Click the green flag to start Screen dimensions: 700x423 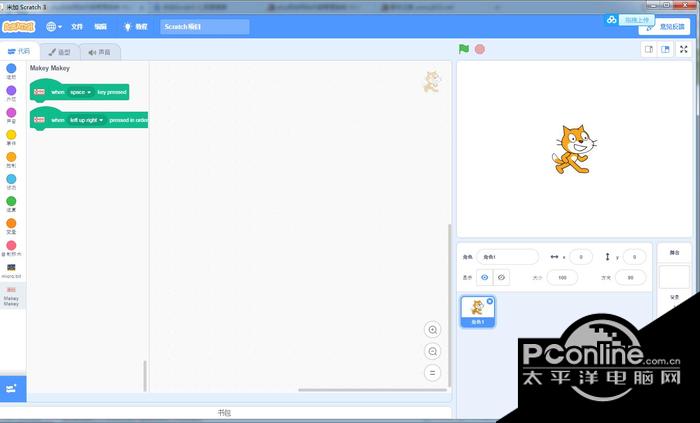coord(464,49)
